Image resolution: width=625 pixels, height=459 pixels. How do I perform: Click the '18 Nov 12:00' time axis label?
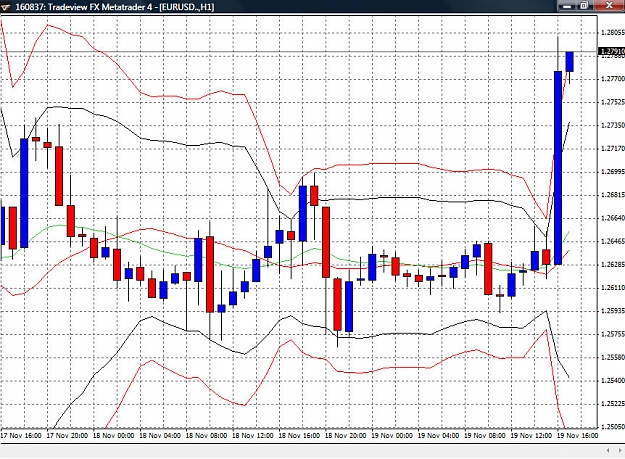(253, 435)
